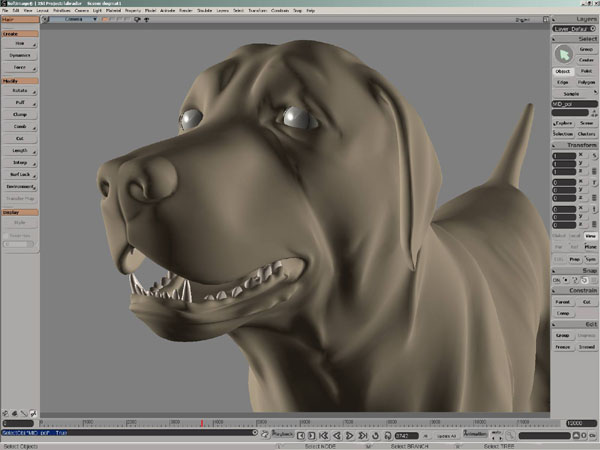Click the timeline frame ruler
Viewport: 600px width, 450px height.
[300, 422]
